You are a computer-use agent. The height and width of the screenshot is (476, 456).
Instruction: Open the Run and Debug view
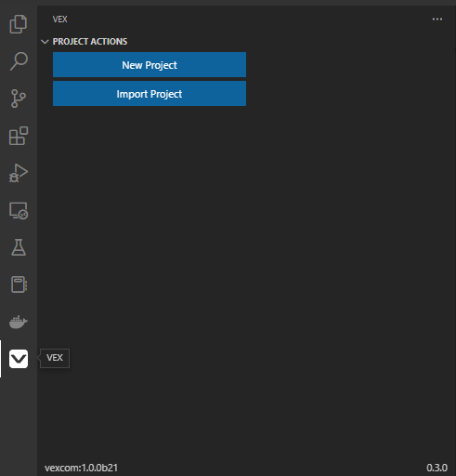19,173
